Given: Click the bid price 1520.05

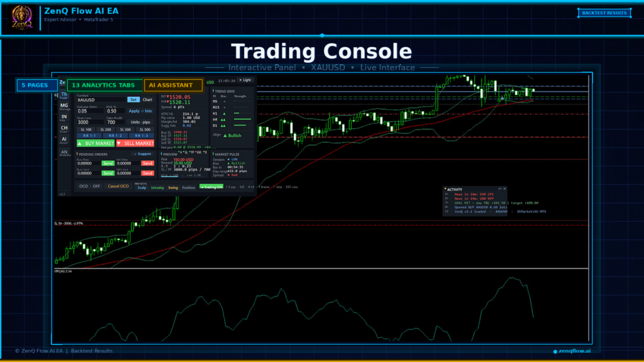Looking at the screenshot, I should click(179, 97).
